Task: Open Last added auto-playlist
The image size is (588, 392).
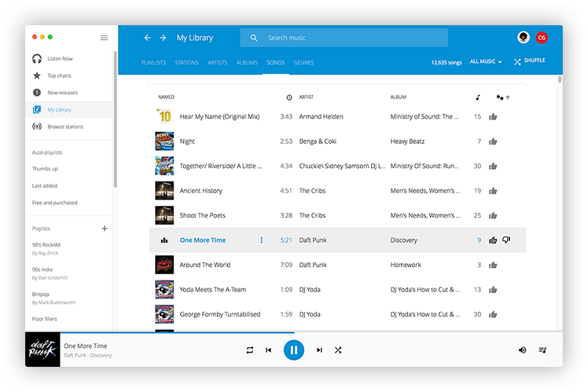Action: point(45,186)
